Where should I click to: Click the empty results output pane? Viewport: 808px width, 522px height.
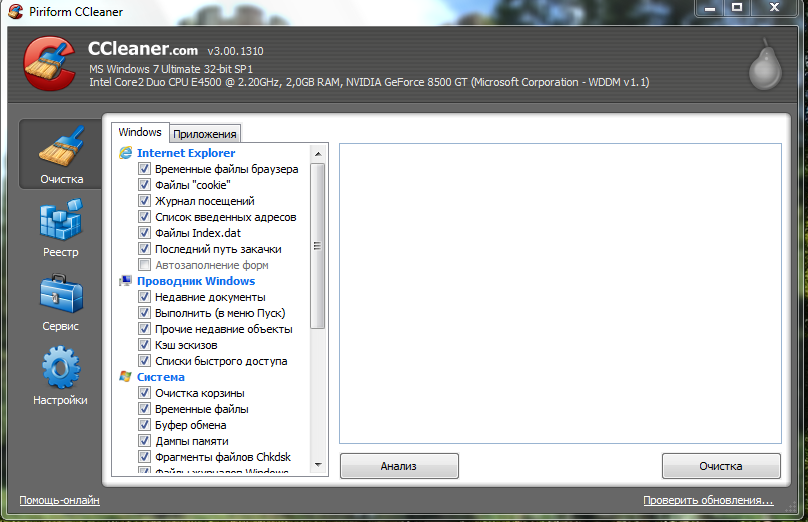click(x=560, y=293)
